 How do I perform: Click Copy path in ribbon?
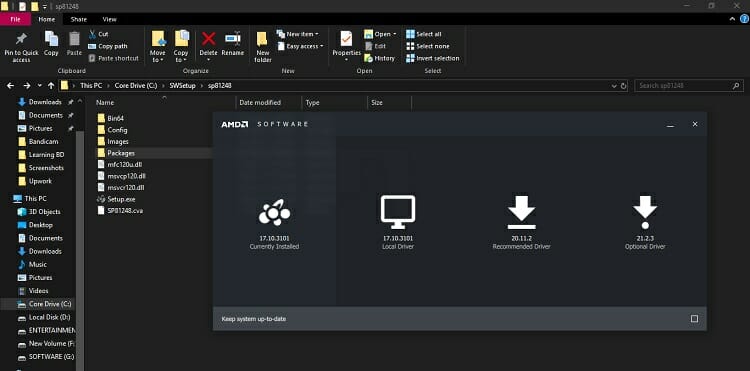pos(108,46)
